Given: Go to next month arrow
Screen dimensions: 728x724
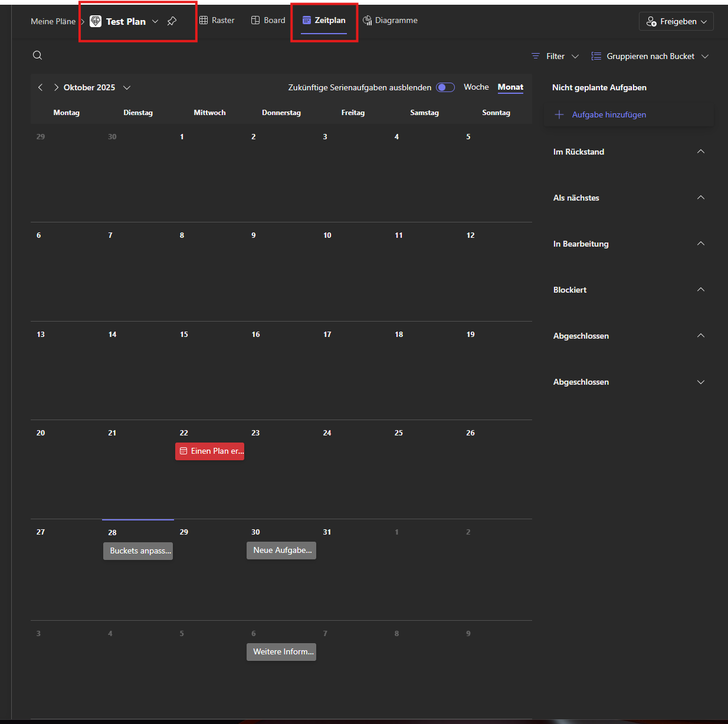Looking at the screenshot, I should click(56, 87).
